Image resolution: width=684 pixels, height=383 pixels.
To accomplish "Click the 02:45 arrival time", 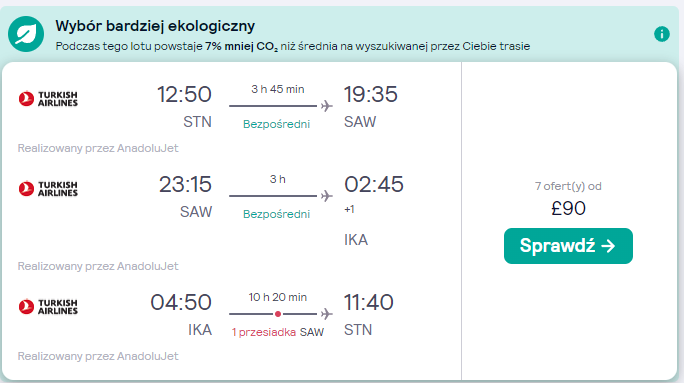I will point(374,184).
